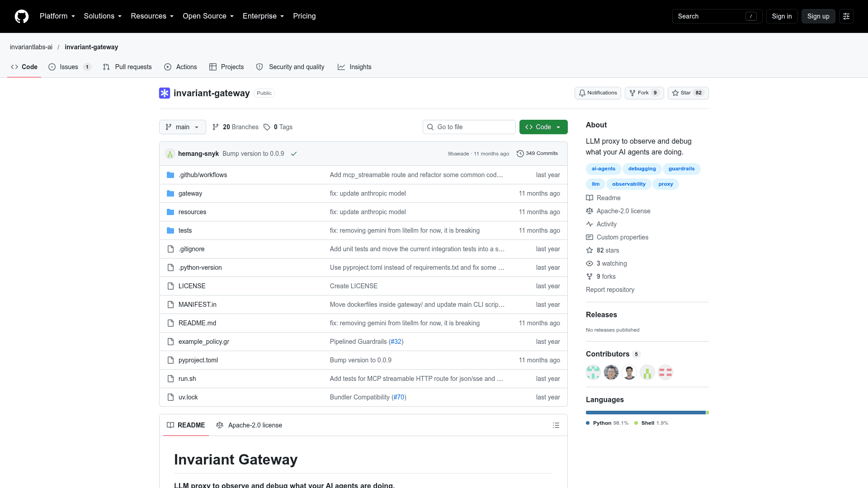
Task: Open the 20 Branches link
Action: click(235, 127)
